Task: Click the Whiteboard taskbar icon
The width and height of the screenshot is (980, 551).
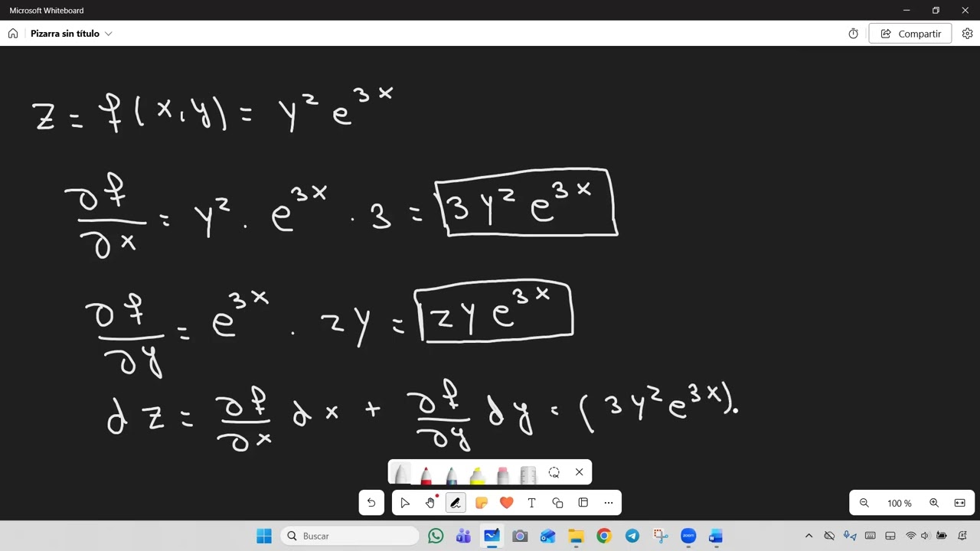Action: (x=492, y=536)
